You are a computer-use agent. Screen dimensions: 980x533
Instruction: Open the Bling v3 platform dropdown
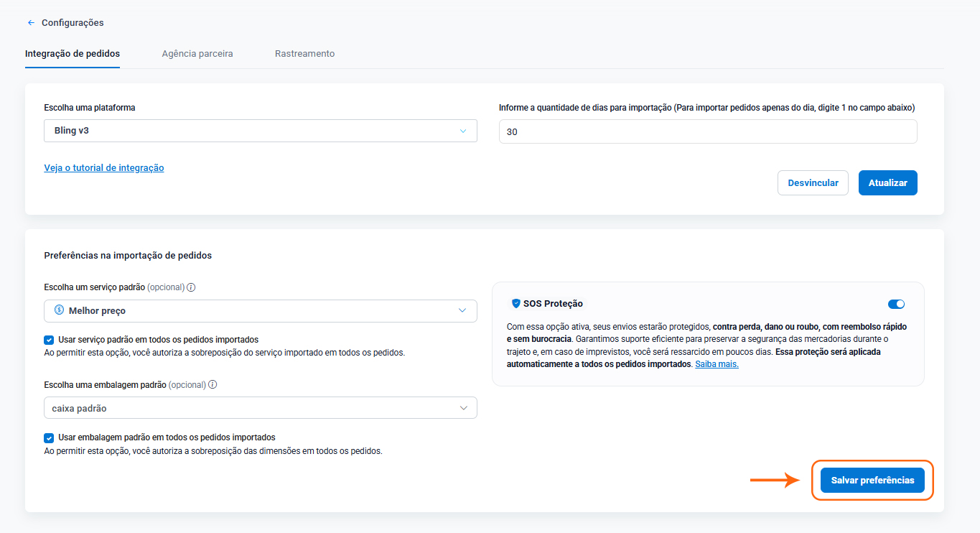tap(260, 131)
